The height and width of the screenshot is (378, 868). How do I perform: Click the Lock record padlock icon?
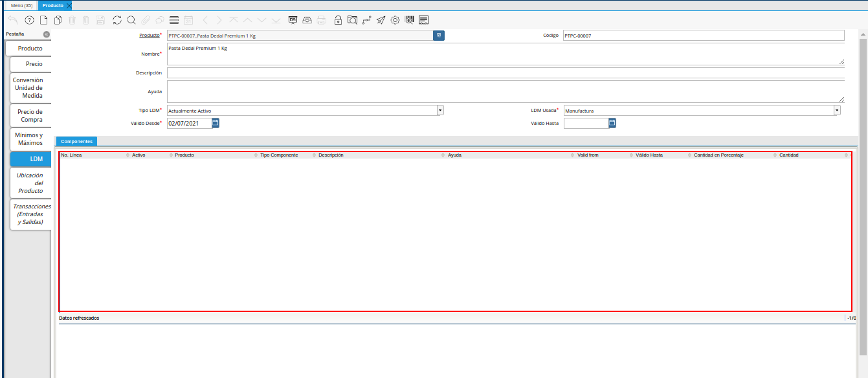coord(338,20)
